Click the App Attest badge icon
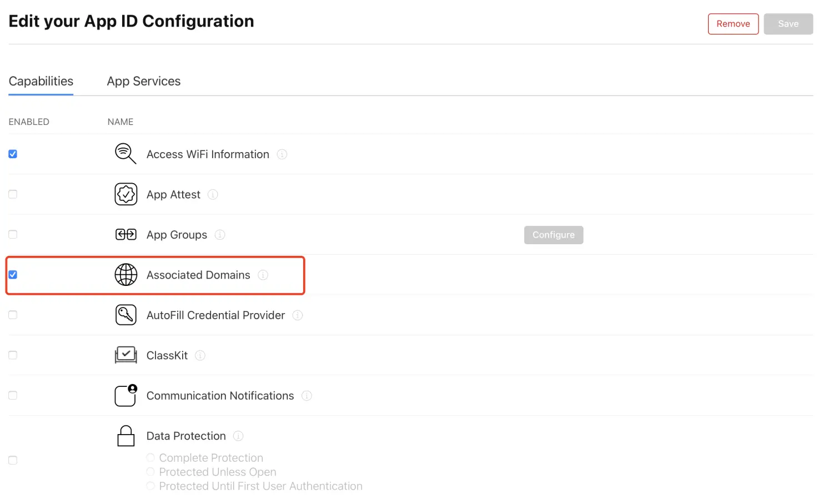 (126, 194)
